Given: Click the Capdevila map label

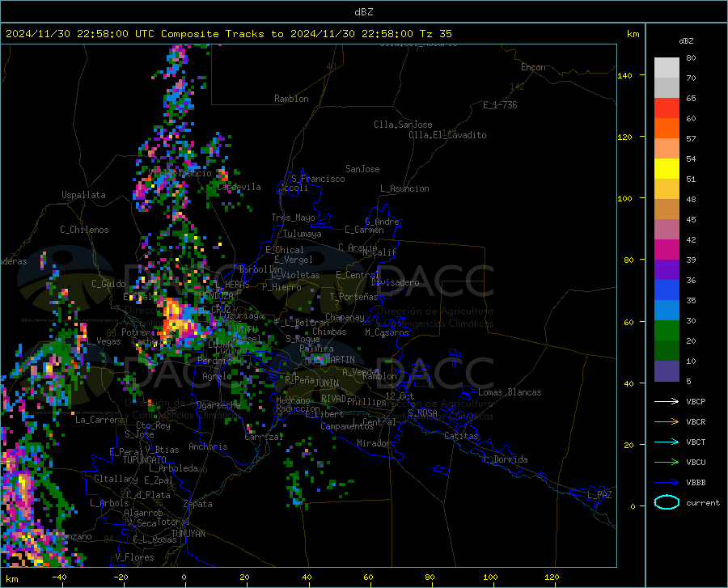Looking at the screenshot, I should click(x=239, y=187).
